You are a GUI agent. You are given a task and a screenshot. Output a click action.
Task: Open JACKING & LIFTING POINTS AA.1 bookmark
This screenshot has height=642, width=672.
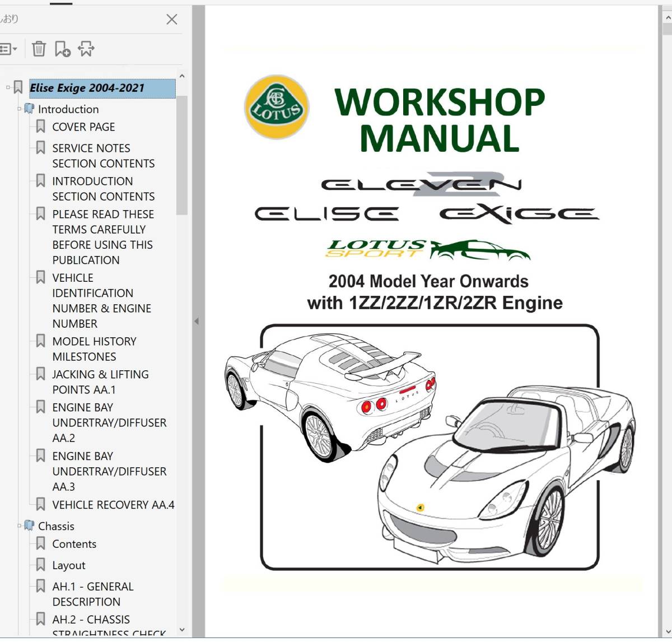pos(100,382)
